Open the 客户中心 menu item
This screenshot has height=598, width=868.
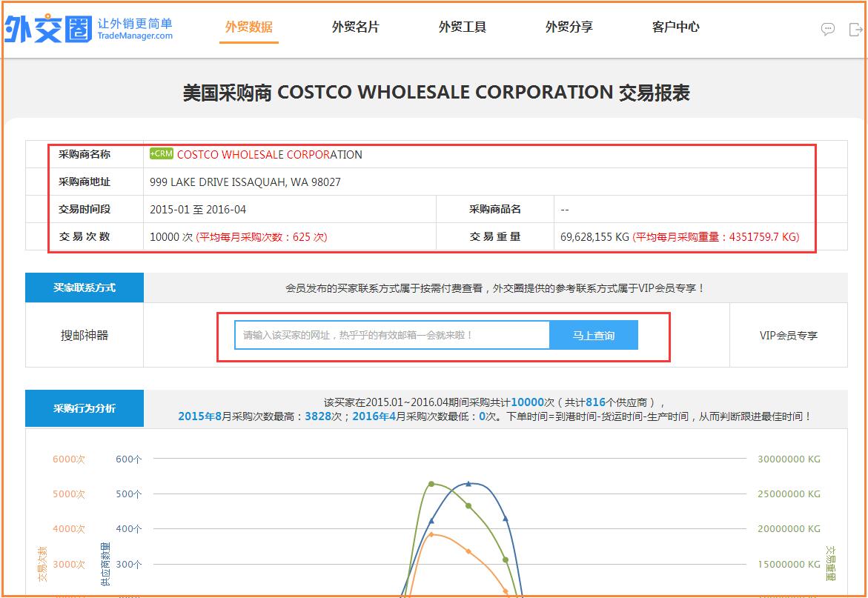coord(675,27)
